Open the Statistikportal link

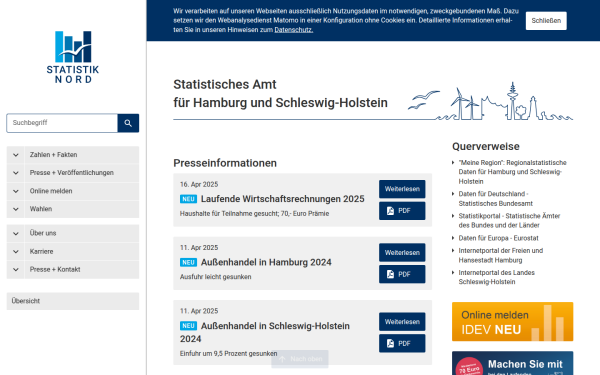(x=509, y=221)
